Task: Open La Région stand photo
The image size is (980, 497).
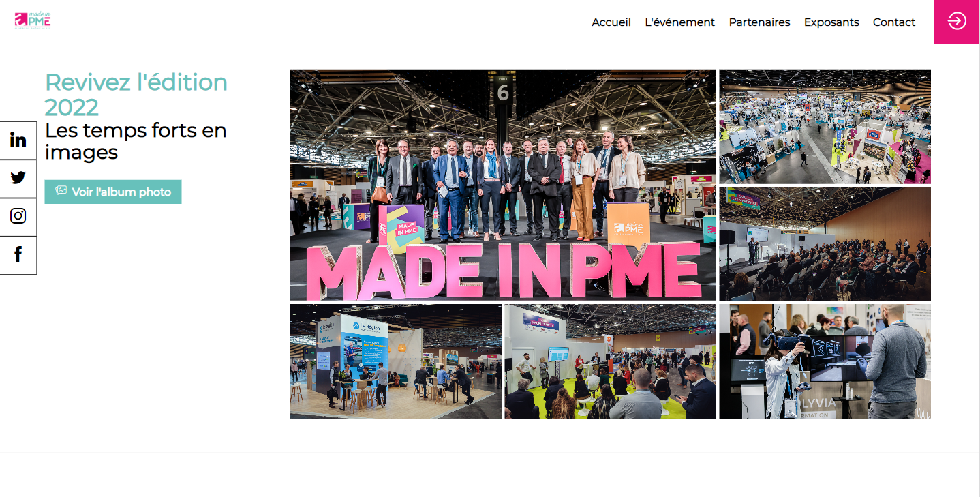Action: (396, 361)
